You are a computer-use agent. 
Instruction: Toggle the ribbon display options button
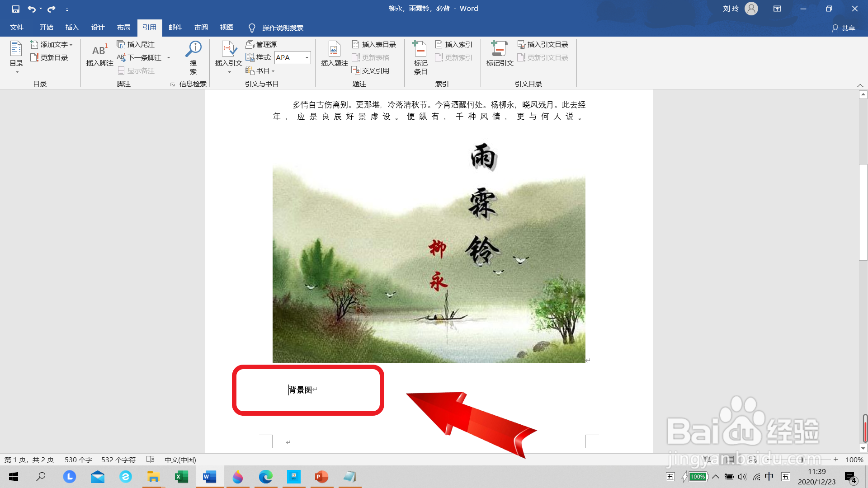pos(777,9)
